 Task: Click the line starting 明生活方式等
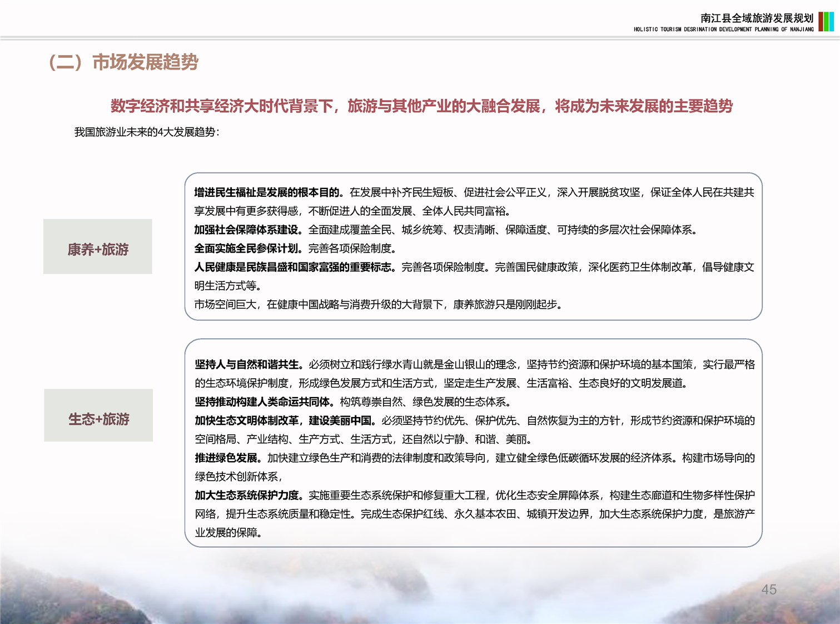coord(228,286)
